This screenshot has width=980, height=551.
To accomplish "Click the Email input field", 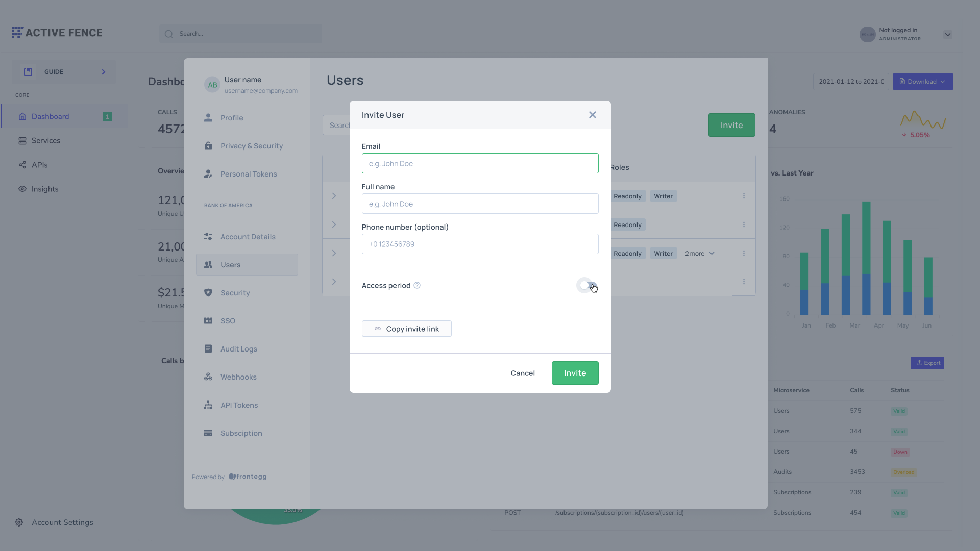I will click(x=480, y=163).
